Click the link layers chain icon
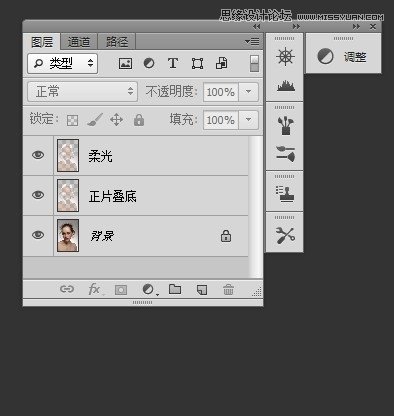 tap(67, 289)
